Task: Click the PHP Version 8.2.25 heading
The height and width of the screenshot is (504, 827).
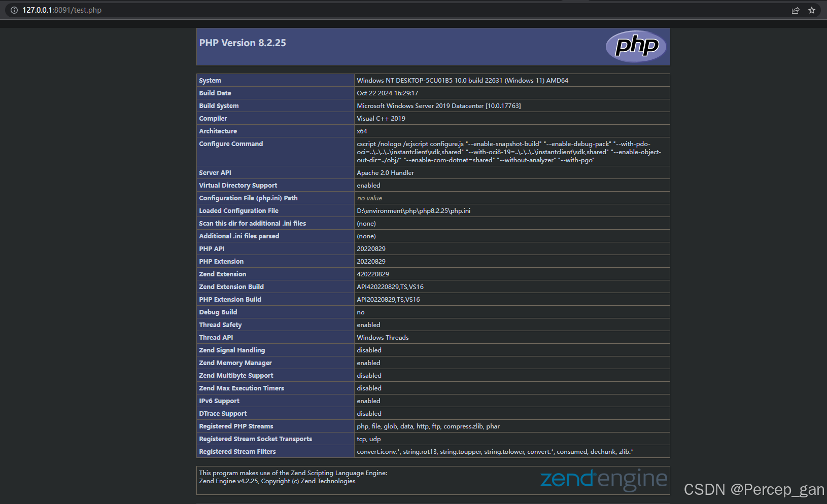Action: [243, 43]
